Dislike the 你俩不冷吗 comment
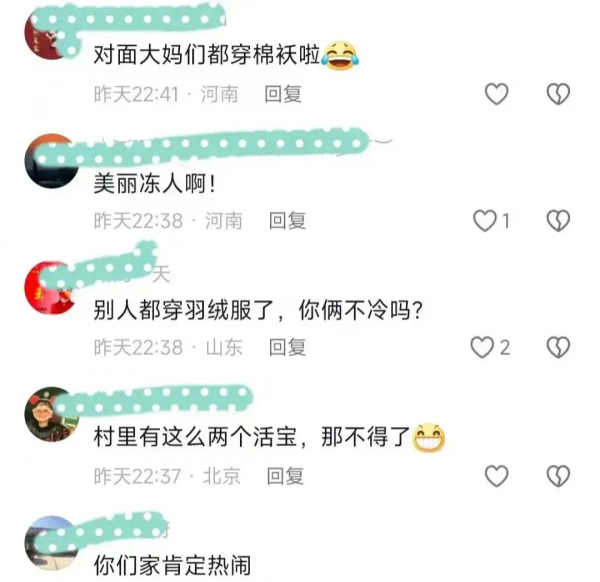600x582 pixels. coord(558,347)
